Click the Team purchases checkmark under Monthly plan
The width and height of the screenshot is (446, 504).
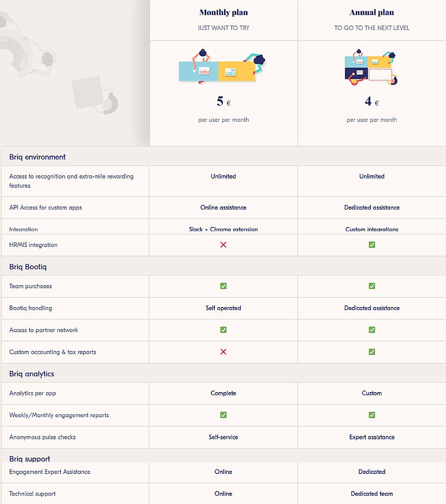223,286
